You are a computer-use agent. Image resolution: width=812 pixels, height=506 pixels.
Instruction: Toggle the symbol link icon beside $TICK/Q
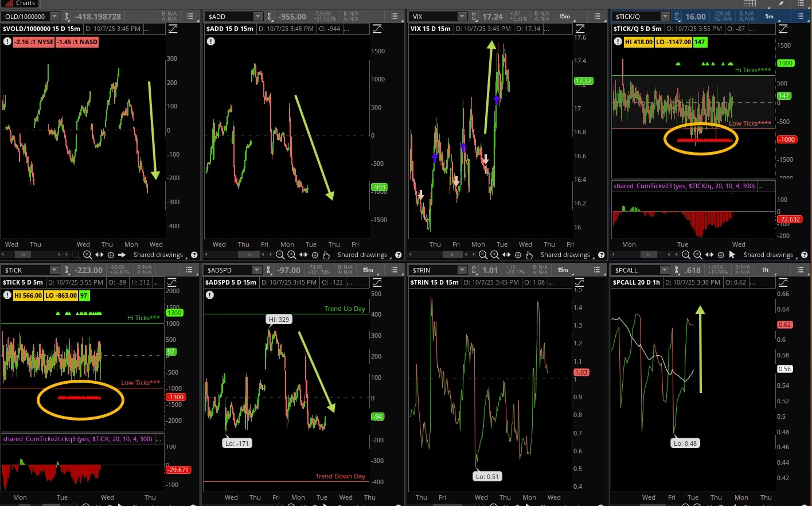[677, 17]
